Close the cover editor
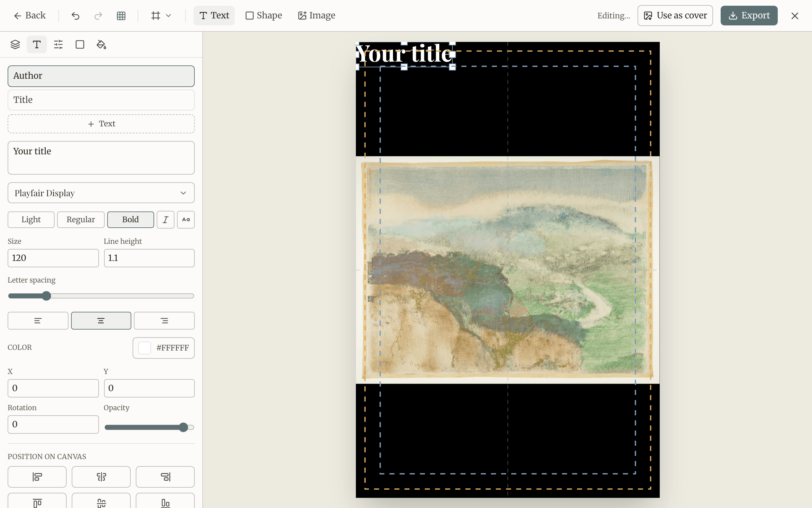The image size is (812, 508). [x=795, y=16]
